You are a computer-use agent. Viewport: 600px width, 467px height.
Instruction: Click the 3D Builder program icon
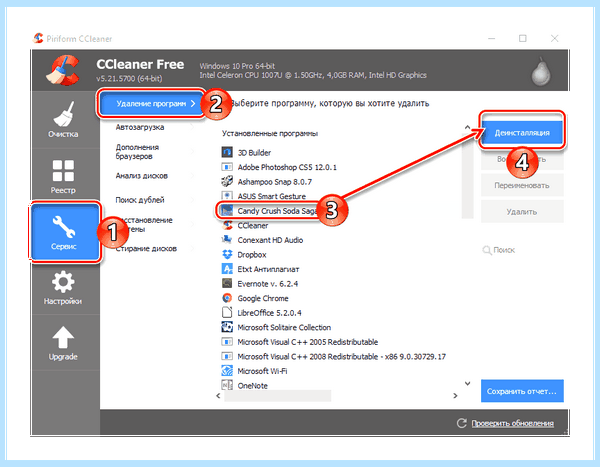point(227,152)
